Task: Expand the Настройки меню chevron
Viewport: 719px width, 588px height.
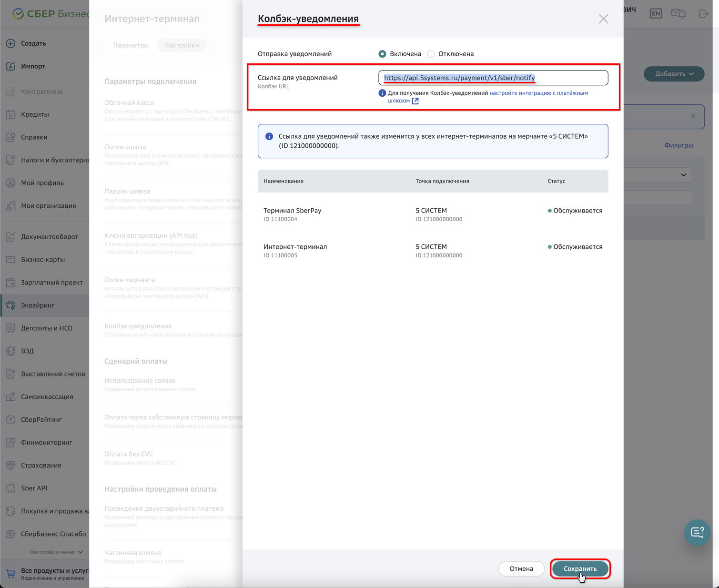Action: pyautogui.click(x=81, y=552)
